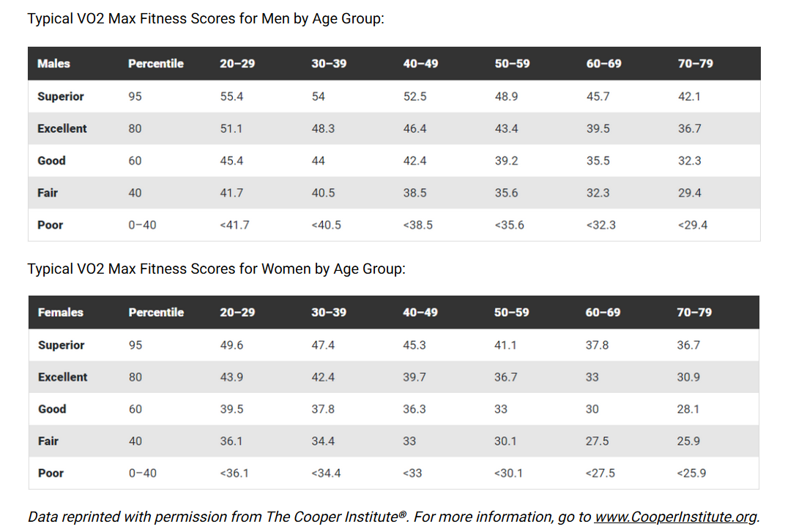Click the 20–29 header in the men's table

[237, 64]
